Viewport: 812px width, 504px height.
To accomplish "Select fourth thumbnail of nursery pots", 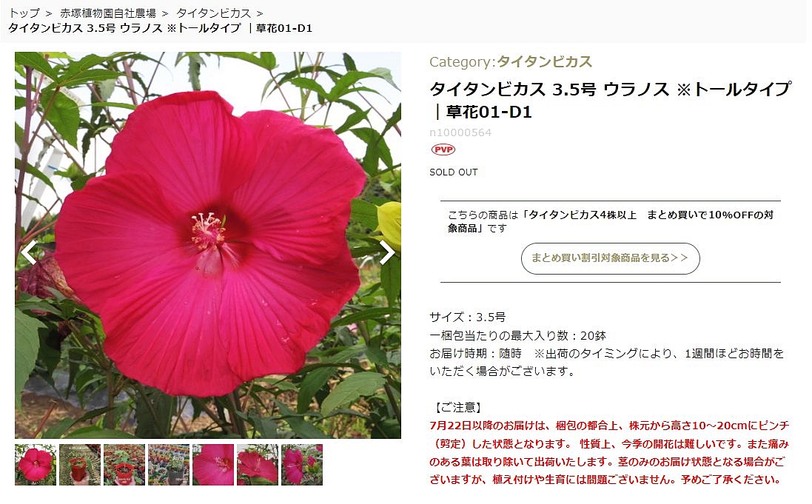I will pos(169,465).
